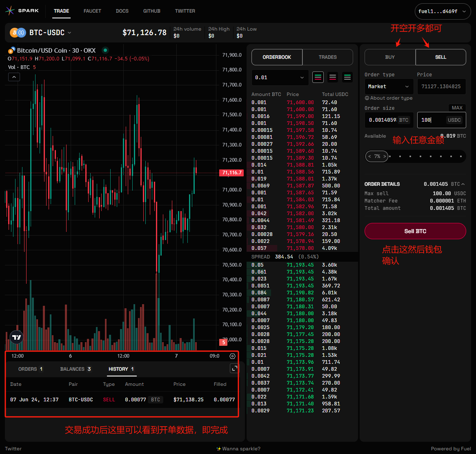Select the HISTORY tab
476x454 pixels.
[121, 369]
